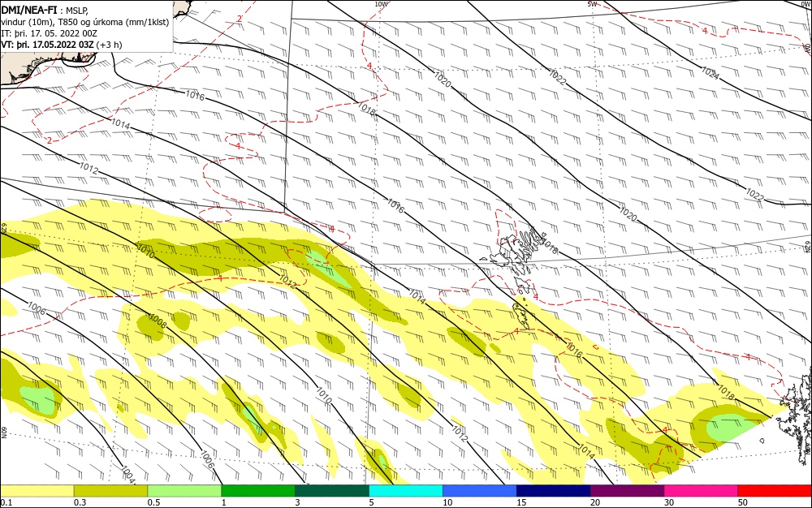Screen dimensions: 812x508
Task: Choose the purple 20–30 legend swatch
Action: tap(627, 491)
